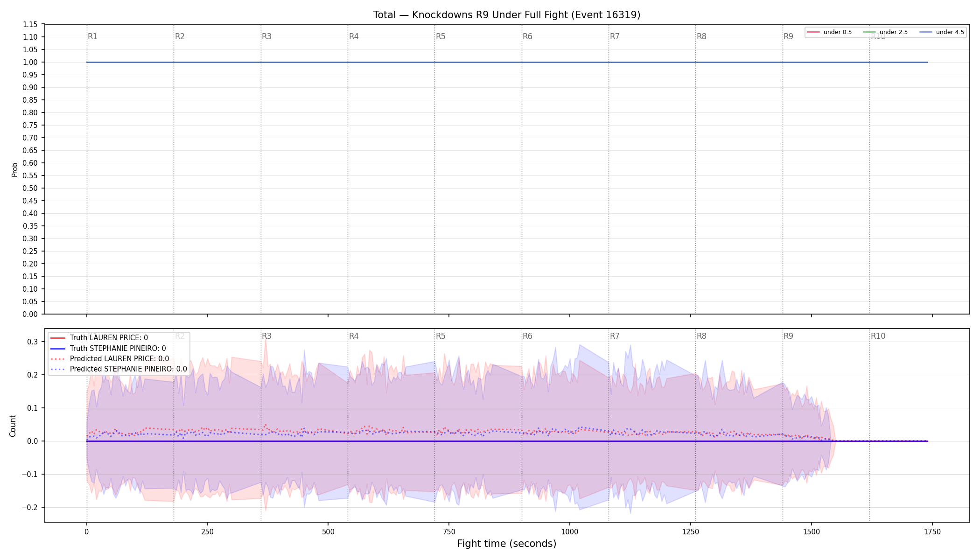Click Predicted STEPHANIE PINEIRO legend entry

tap(119, 369)
